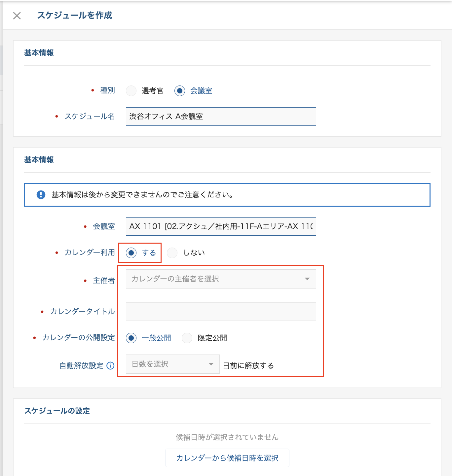
Task: Open the カレンダーの主催者を選択 dropdown
Action: coord(221,279)
